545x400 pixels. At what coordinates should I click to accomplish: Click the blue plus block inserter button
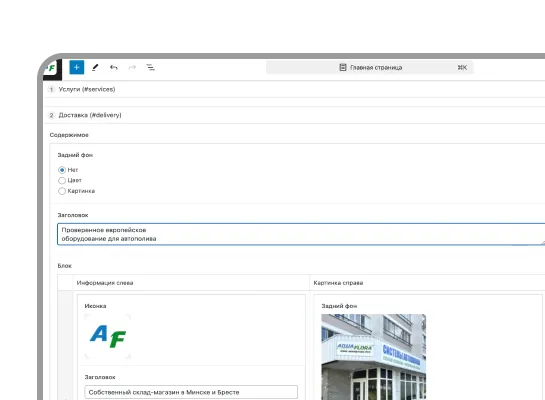[x=76, y=67]
